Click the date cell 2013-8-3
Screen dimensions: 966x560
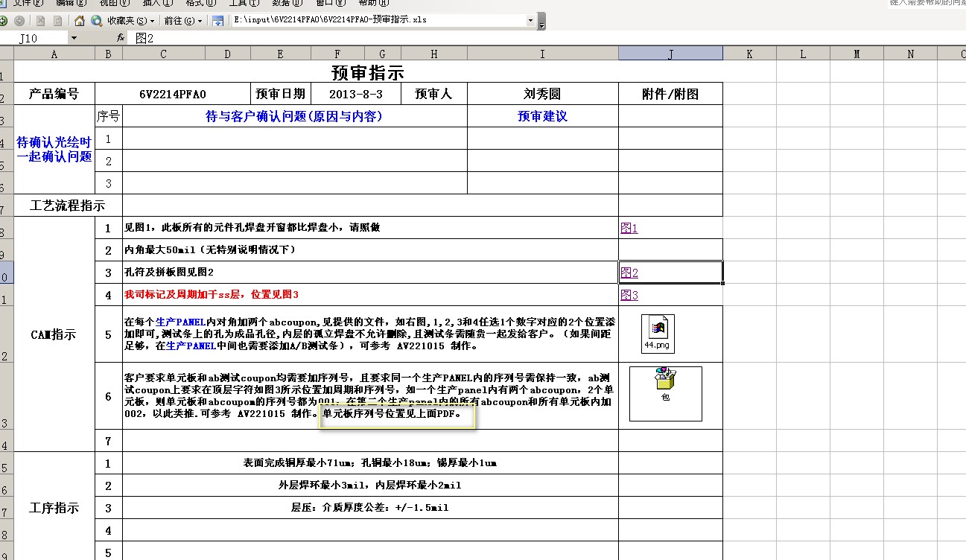point(356,94)
